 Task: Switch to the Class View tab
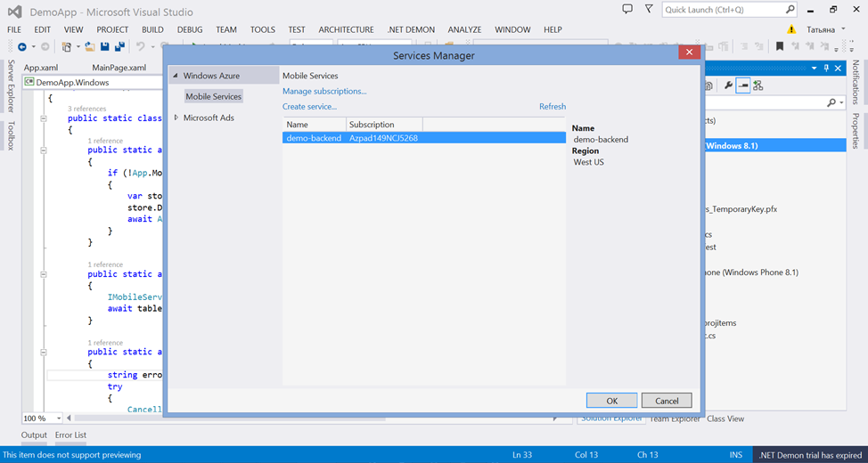click(725, 418)
